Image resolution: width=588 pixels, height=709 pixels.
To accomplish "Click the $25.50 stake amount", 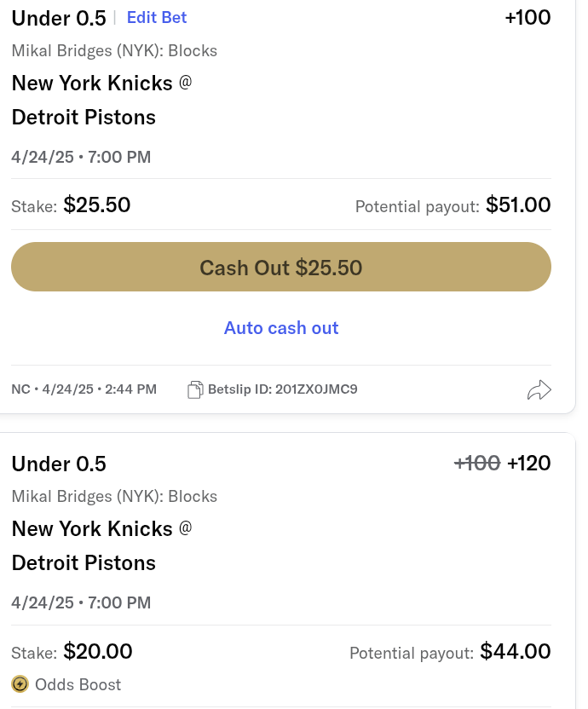I will click(97, 205).
